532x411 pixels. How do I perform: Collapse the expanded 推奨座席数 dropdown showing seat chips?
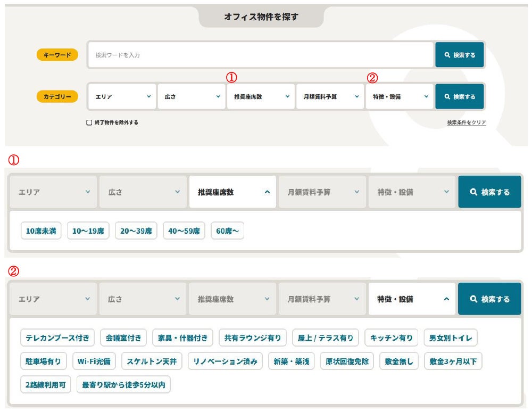coord(232,192)
